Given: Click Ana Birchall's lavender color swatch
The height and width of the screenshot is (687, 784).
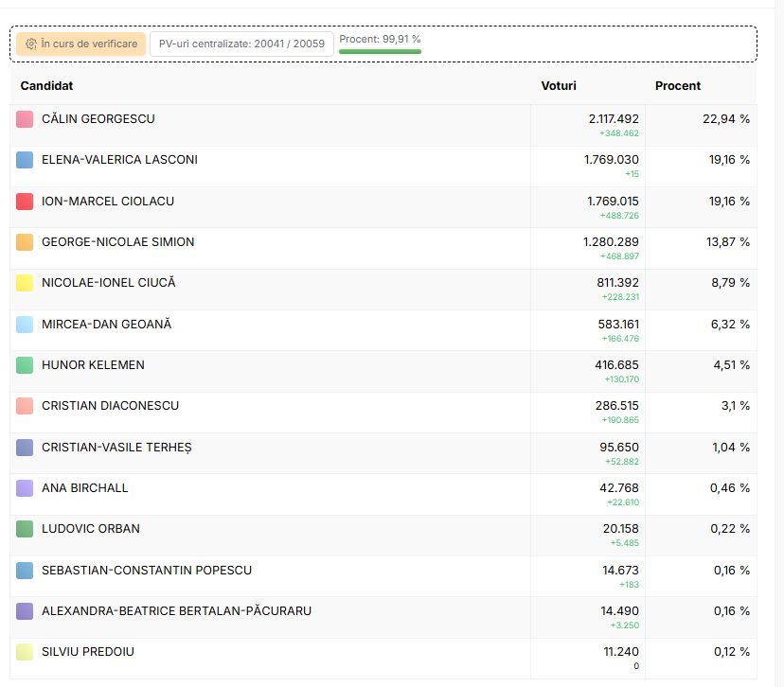Looking at the screenshot, I should 25,488.
